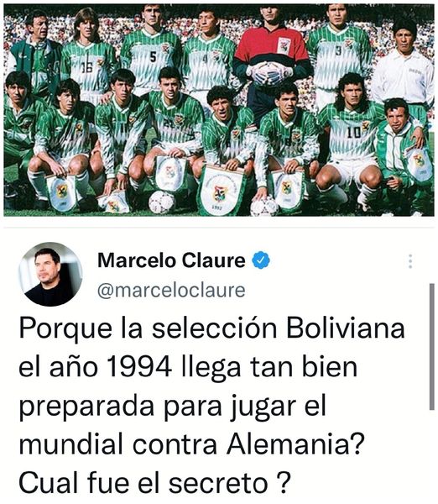Click the word "Alemania?" in the tweet
This screenshot has width=438, height=504.
click(x=295, y=444)
